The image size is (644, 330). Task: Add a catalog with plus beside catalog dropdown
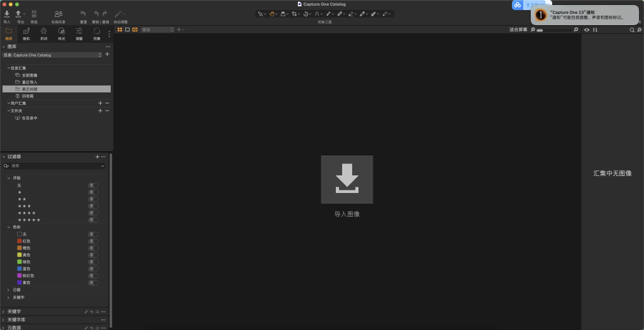[x=107, y=54]
